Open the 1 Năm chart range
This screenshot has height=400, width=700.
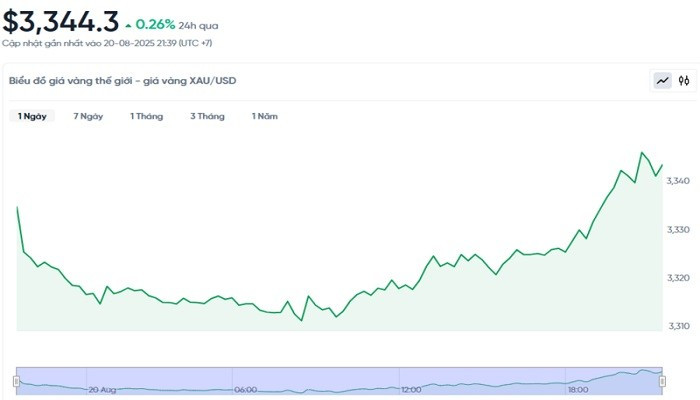pos(265,117)
